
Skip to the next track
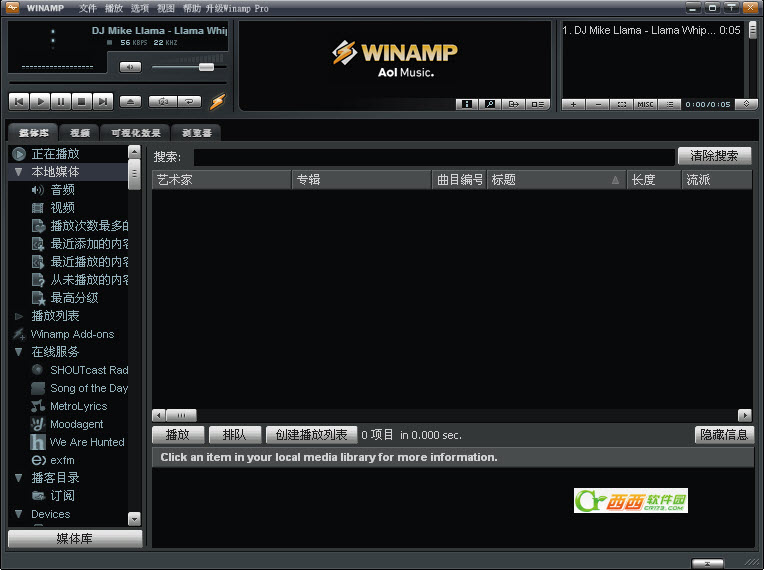pos(103,101)
